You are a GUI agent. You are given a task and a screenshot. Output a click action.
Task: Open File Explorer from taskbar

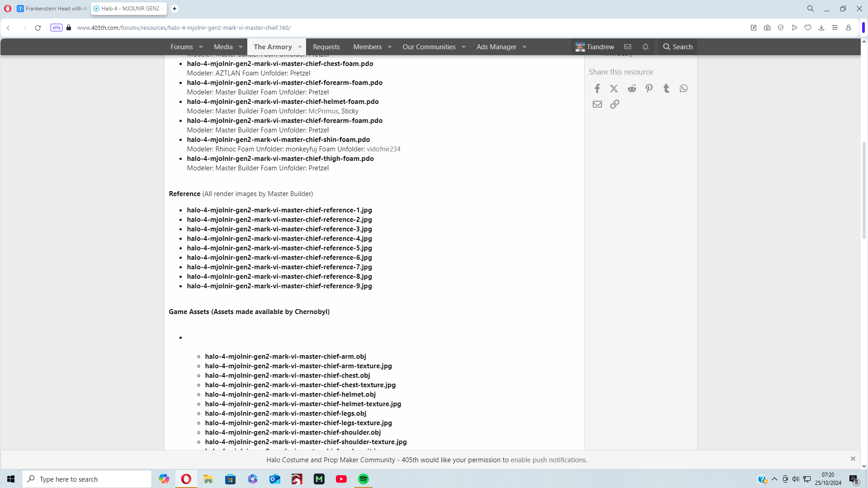(x=208, y=479)
